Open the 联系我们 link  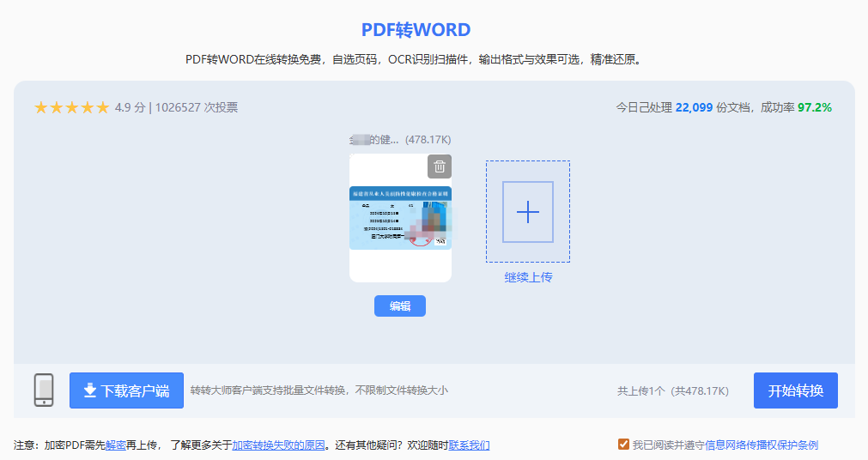[x=469, y=445]
